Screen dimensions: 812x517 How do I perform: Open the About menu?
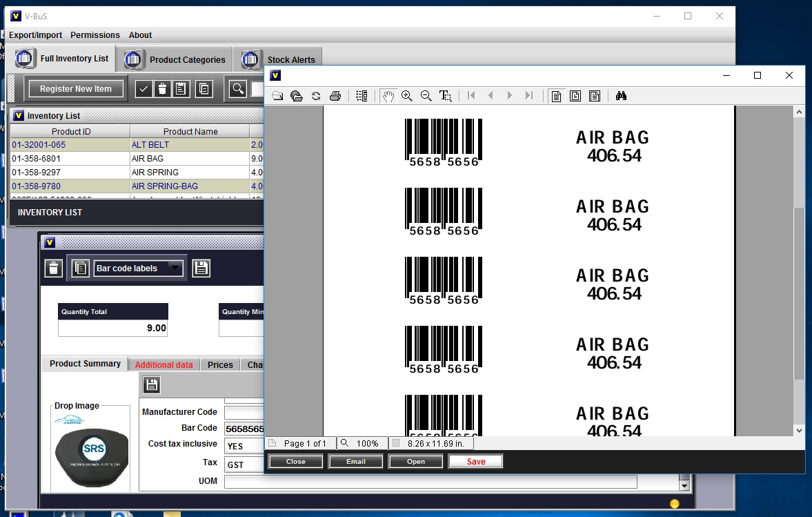pos(140,35)
